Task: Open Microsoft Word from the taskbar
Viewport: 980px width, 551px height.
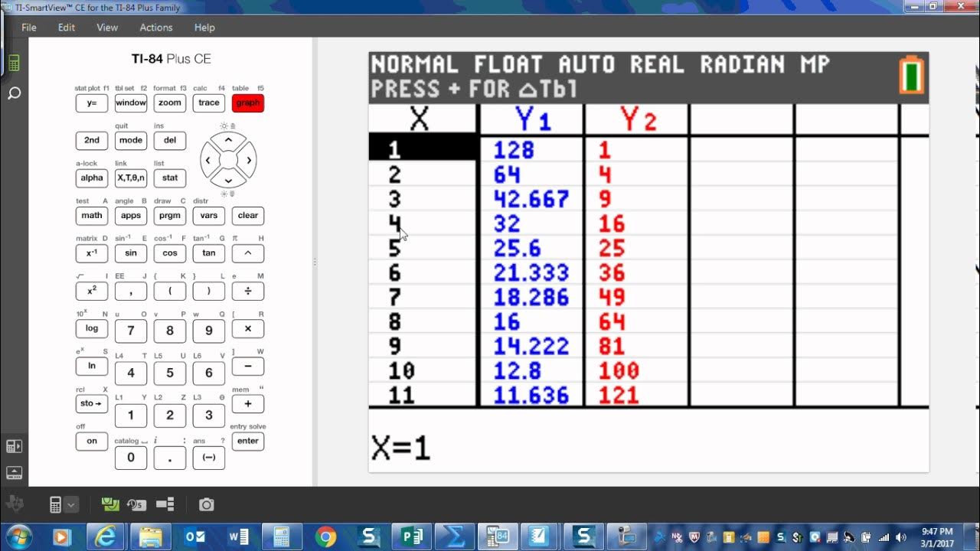Action: point(237,536)
